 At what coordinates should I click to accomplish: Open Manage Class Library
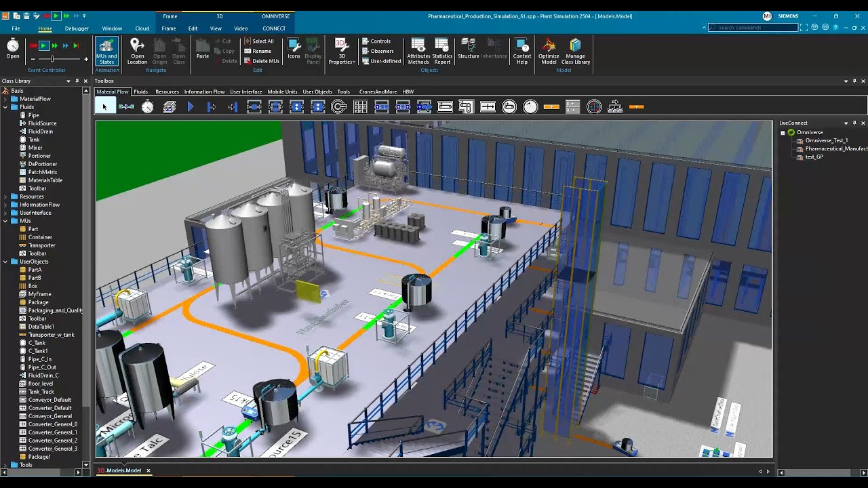576,52
